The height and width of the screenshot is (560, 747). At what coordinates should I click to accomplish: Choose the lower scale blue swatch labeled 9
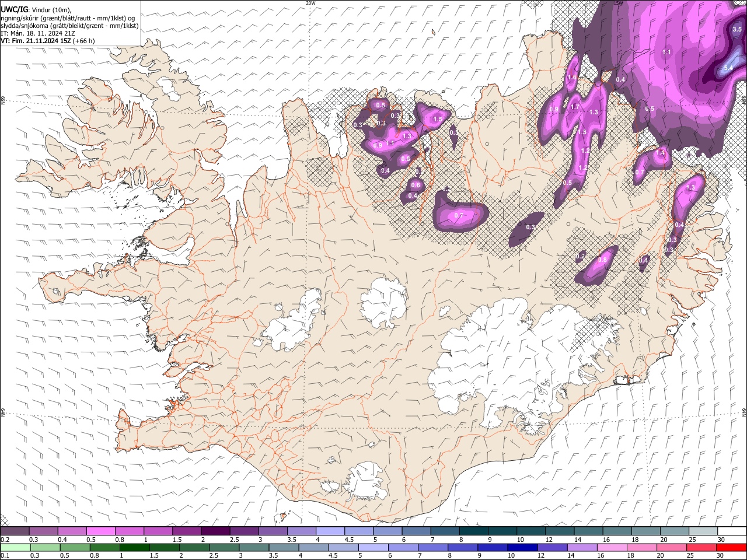pyautogui.click(x=492, y=547)
